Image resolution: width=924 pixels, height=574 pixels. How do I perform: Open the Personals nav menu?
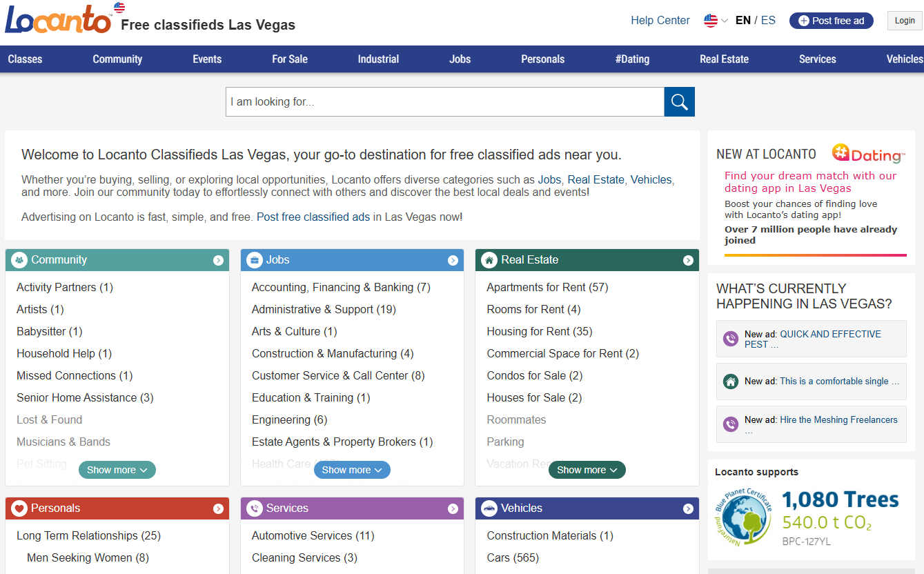pos(542,59)
